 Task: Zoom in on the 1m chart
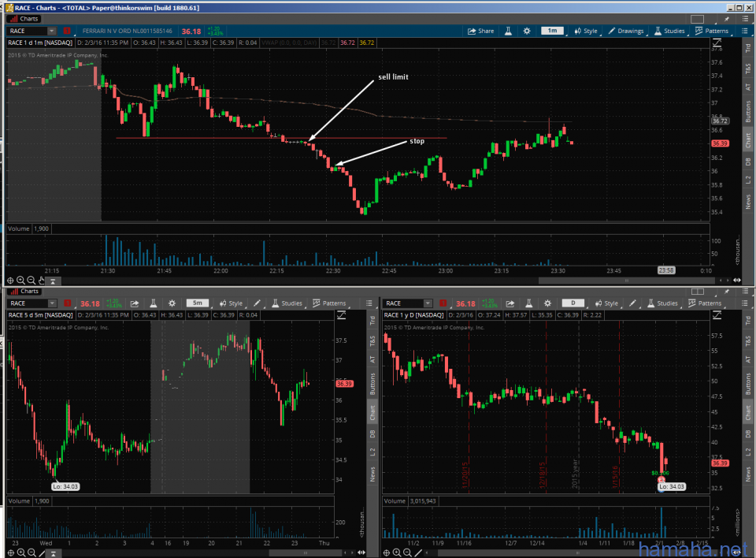click(x=20, y=281)
